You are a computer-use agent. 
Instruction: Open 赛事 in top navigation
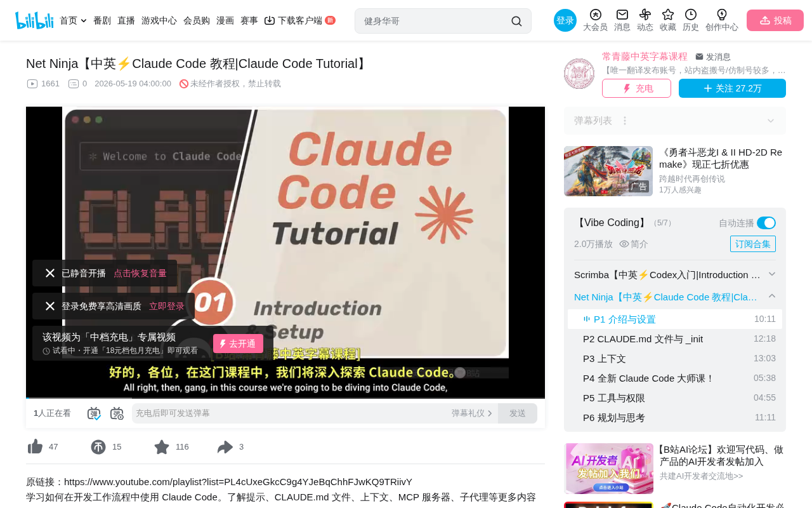click(249, 20)
